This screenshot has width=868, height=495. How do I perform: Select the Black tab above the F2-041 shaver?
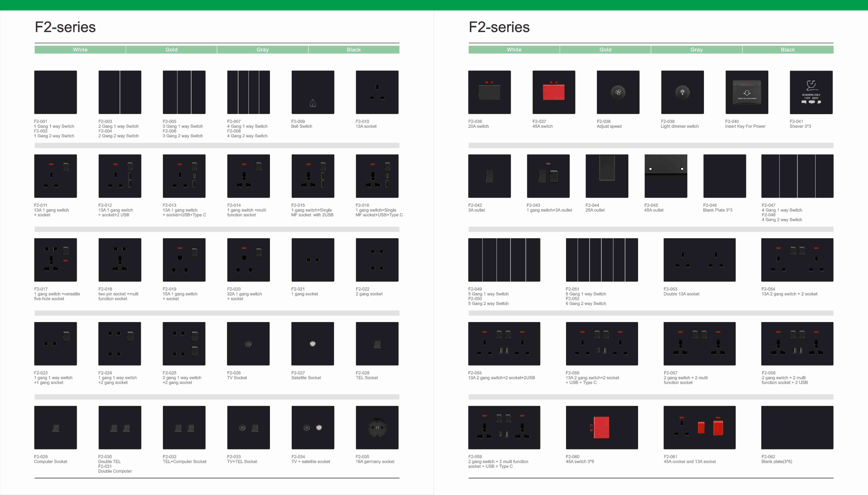tap(788, 50)
